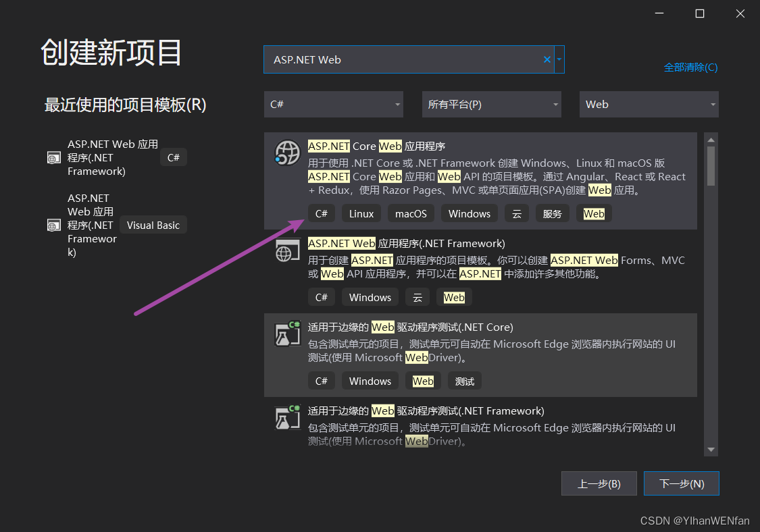Image resolution: width=760 pixels, height=532 pixels.
Task: Click the scrollbar up arrow of the template list
Action: pos(711,140)
